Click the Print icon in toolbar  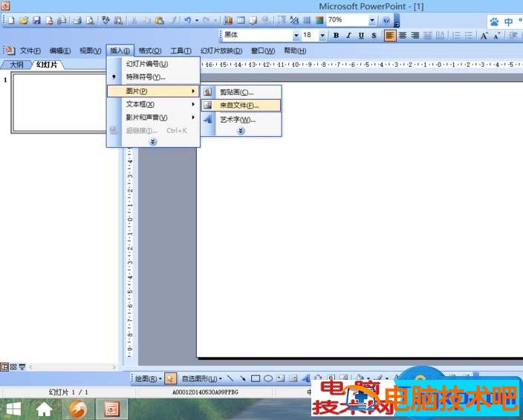[77, 20]
